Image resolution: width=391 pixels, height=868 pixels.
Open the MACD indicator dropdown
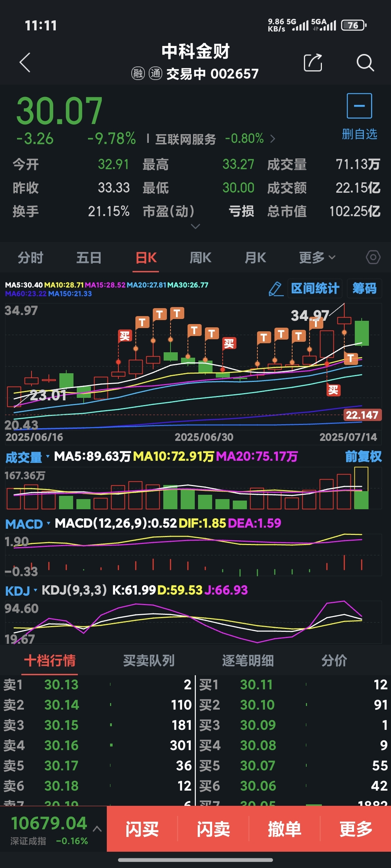tap(28, 524)
